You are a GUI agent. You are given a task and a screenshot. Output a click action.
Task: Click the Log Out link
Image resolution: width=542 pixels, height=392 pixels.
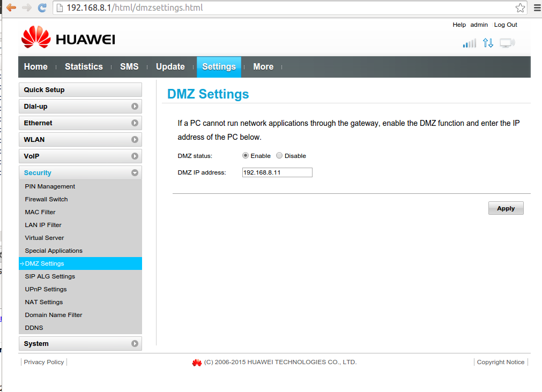coord(506,25)
